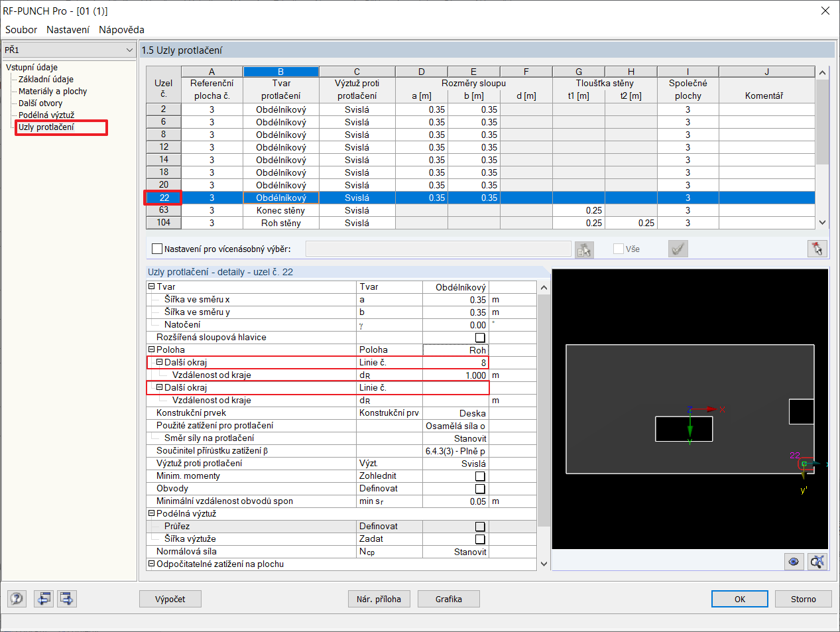Click the table's scroll down arrow
The width and height of the screenshot is (840, 632).
823,223
